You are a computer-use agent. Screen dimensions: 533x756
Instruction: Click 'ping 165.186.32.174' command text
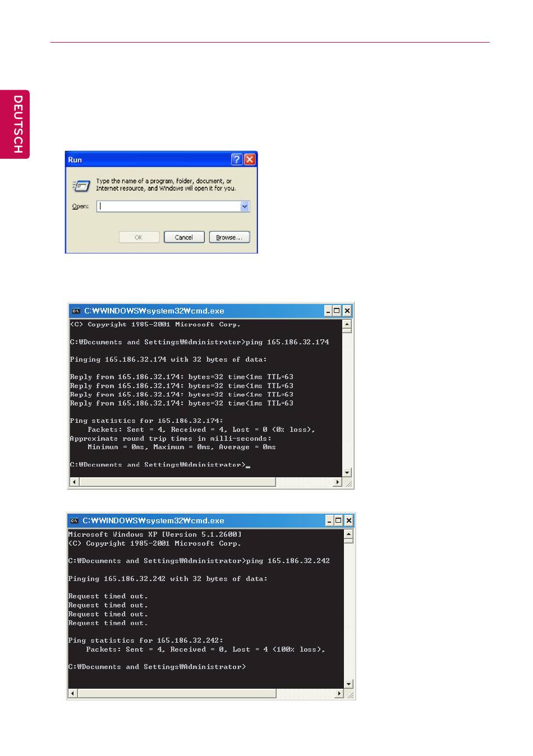click(288, 342)
